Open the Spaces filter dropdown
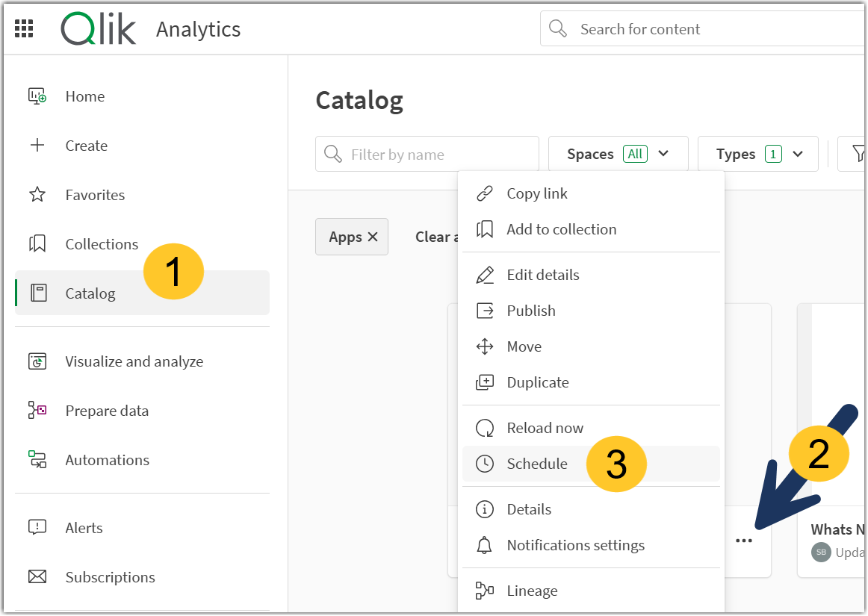Image resolution: width=868 pixels, height=616 pixels. coord(618,153)
